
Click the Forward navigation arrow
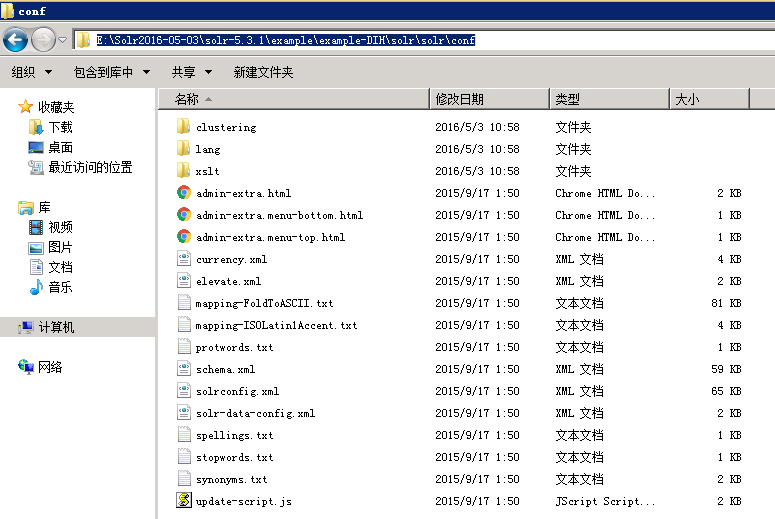pos(43,40)
